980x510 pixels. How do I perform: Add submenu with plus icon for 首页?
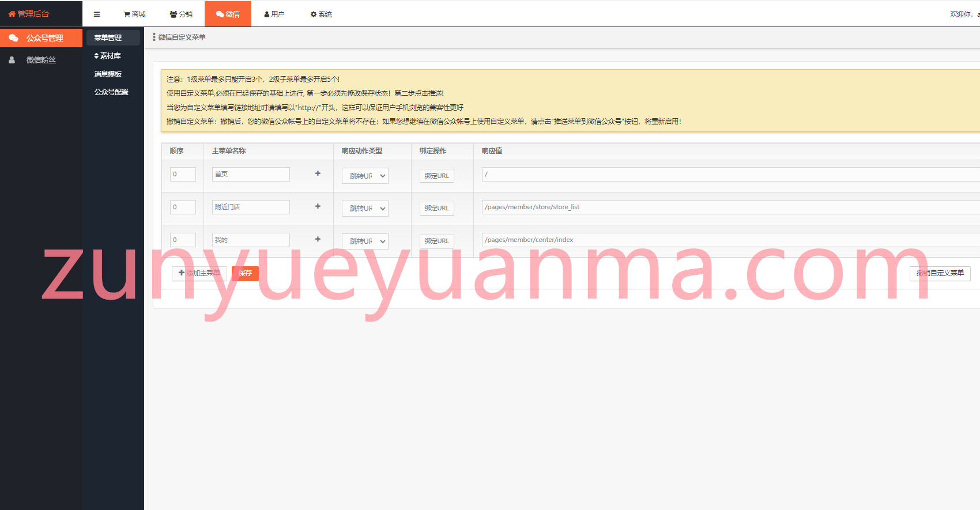(318, 173)
